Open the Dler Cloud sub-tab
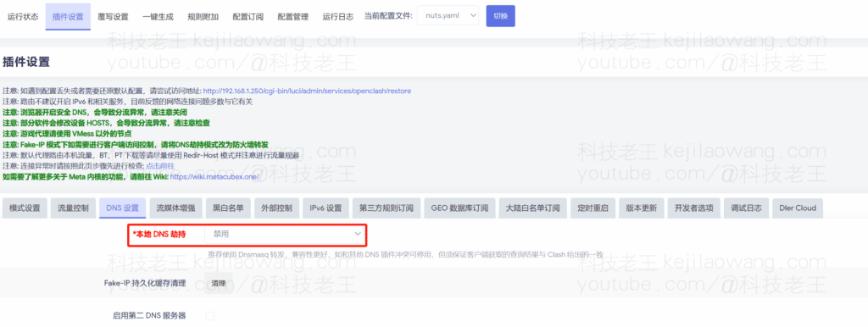 (x=798, y=208)
